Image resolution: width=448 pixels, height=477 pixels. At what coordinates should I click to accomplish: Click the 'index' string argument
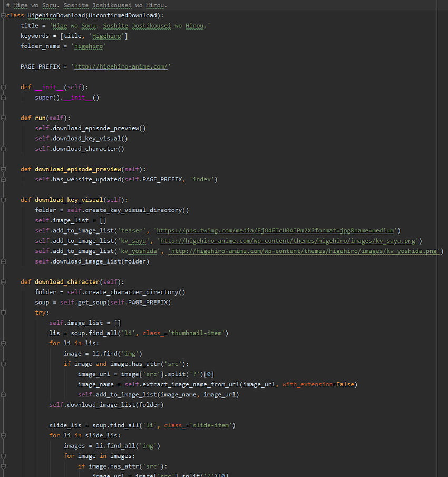pos(202,180)
